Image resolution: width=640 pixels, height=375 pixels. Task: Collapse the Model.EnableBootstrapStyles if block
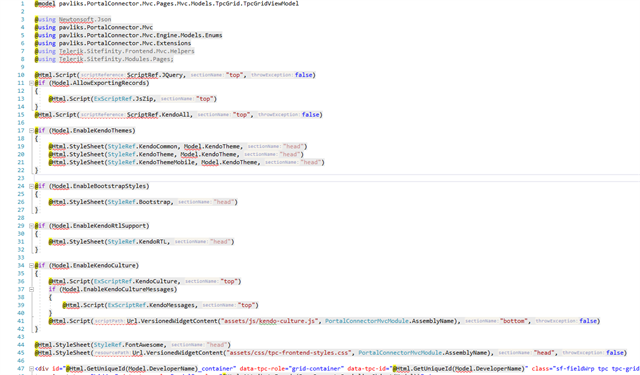[x=31, y=186]
